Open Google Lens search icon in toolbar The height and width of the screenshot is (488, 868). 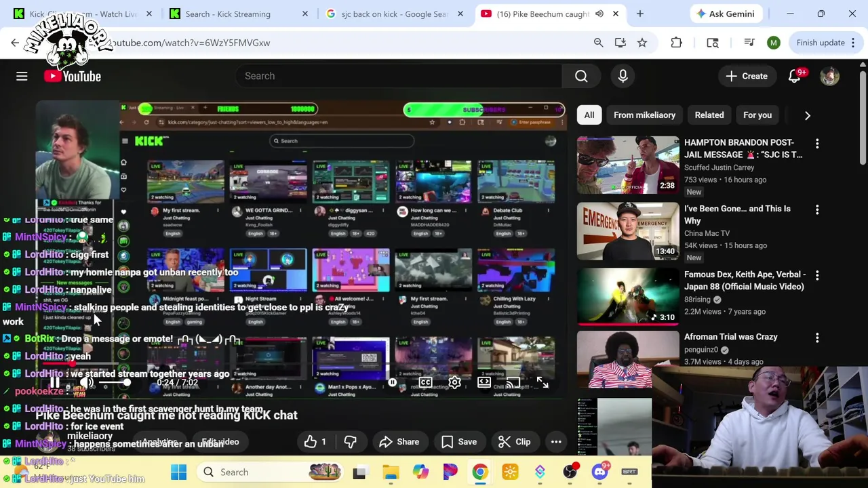pos(713,43)
